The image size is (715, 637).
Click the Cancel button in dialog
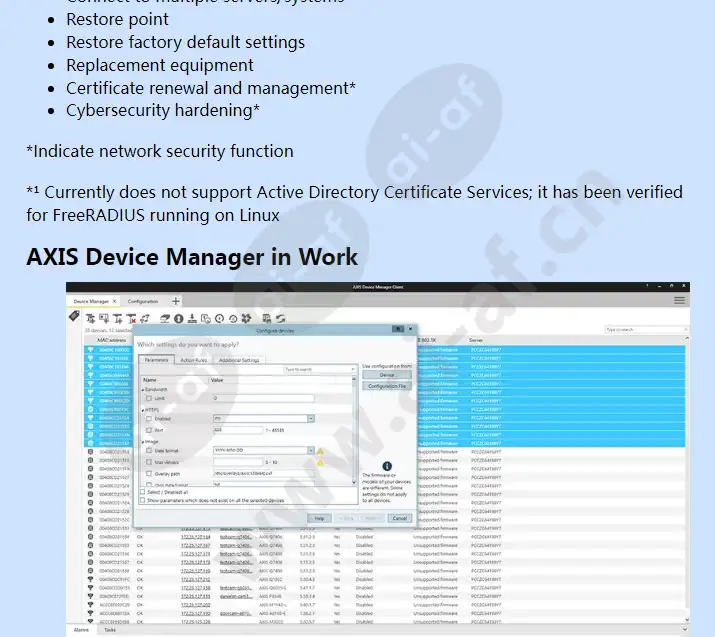point(399,518)
